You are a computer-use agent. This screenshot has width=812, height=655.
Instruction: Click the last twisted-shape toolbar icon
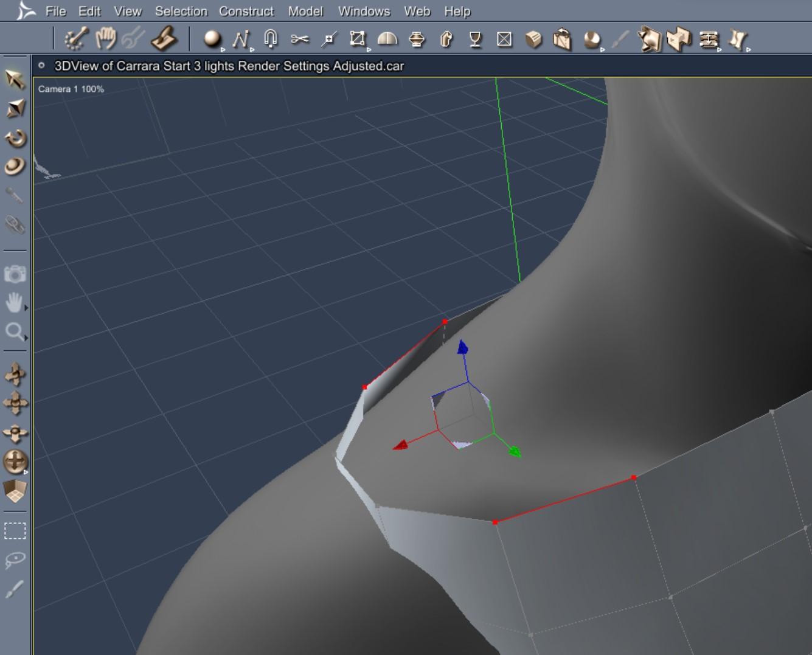point(737,40)
